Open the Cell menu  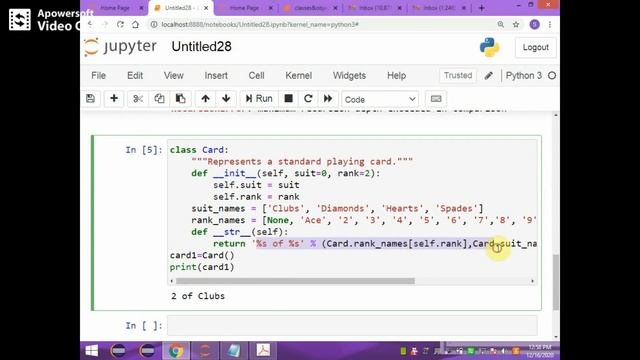256,76
